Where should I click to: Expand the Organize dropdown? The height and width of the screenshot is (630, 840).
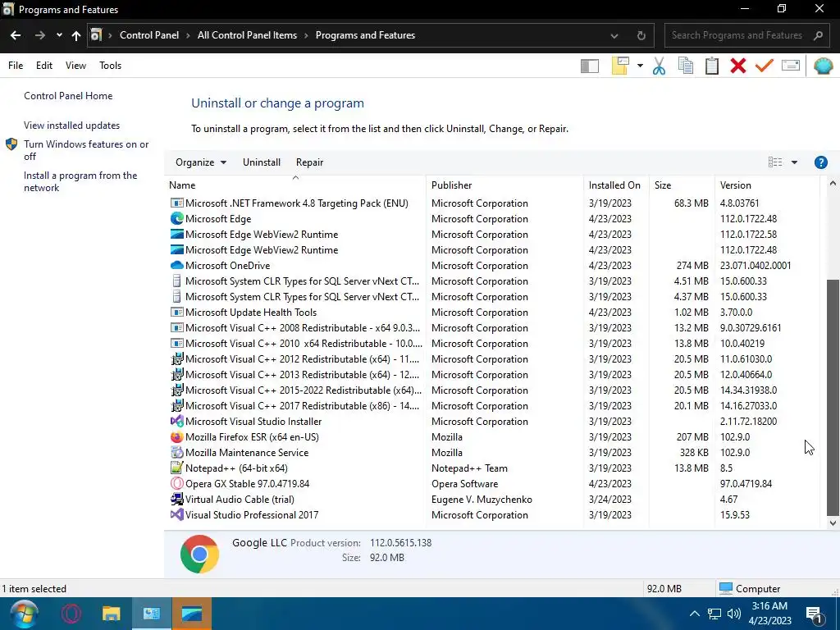[x=201, y=162]
